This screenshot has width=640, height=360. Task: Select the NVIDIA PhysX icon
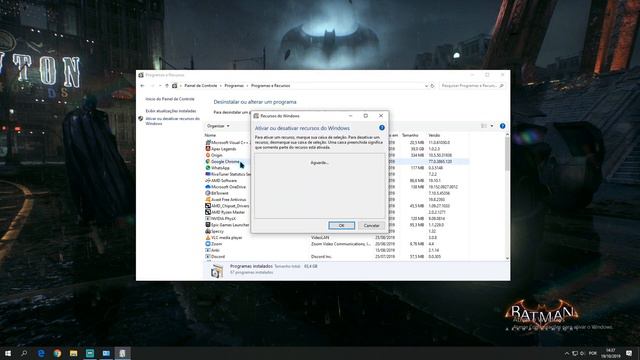[208, 218]
